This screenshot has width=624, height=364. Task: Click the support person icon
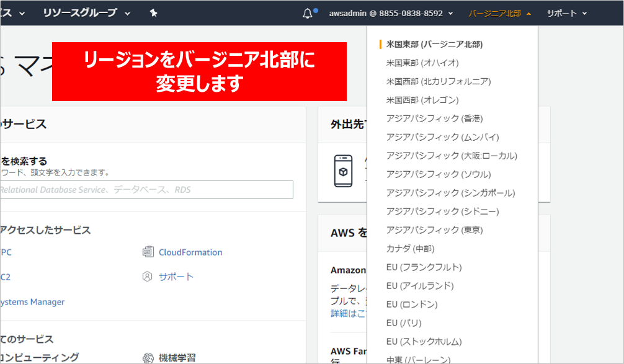pos(148,277)
